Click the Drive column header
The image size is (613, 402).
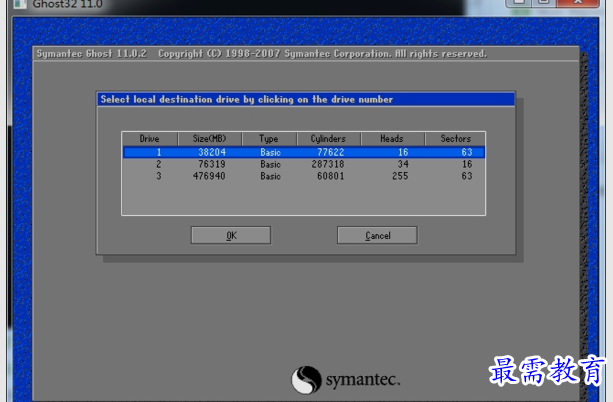[x=150, y=139]
